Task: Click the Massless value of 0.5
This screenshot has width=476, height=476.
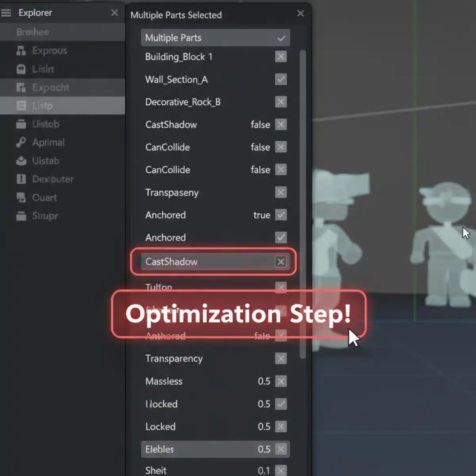Action: [x=264, y=381]
